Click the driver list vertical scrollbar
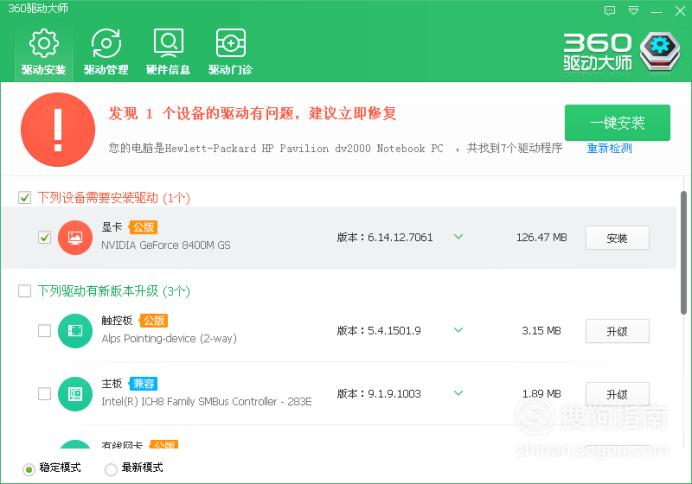This screenshot has width=692, height=484. tap(683, 253)
